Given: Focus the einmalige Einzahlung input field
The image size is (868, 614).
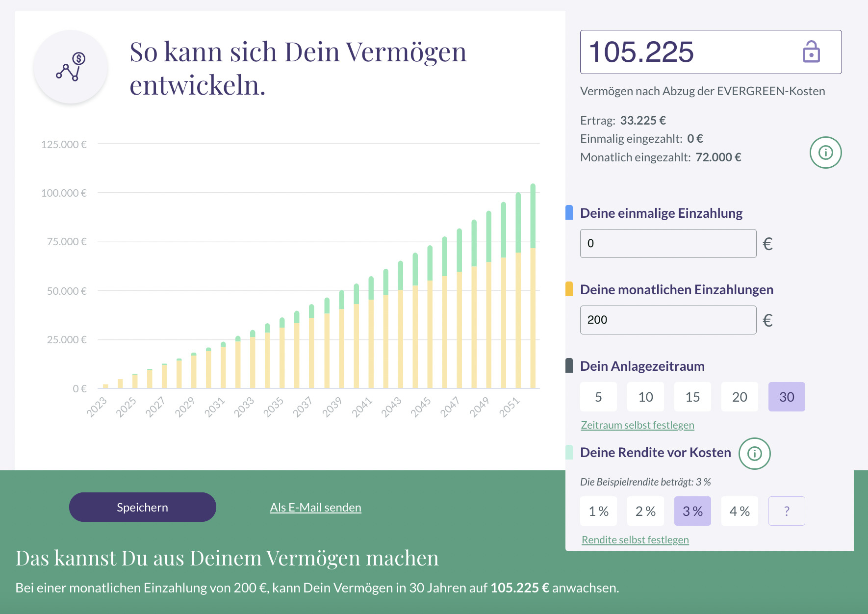Looking at the screenshot, I should coord(668,243).
